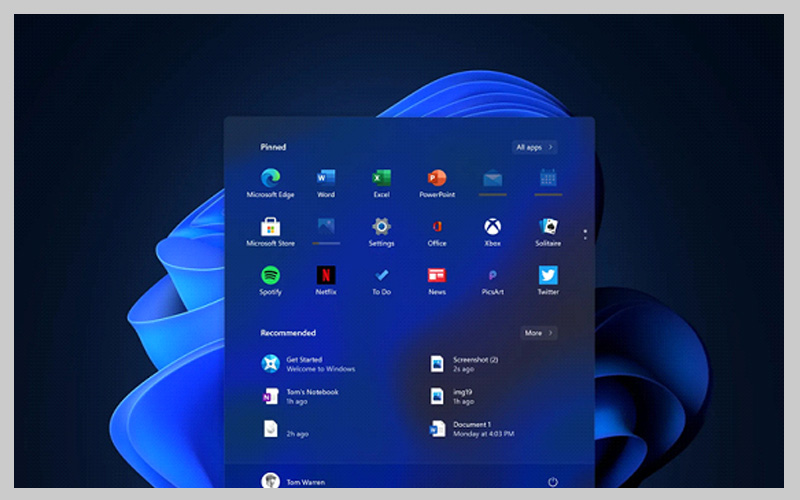This screenshot has width=800, height=500.
Task: Launch Solitaire from pinned apps
Action: (548, 228)
